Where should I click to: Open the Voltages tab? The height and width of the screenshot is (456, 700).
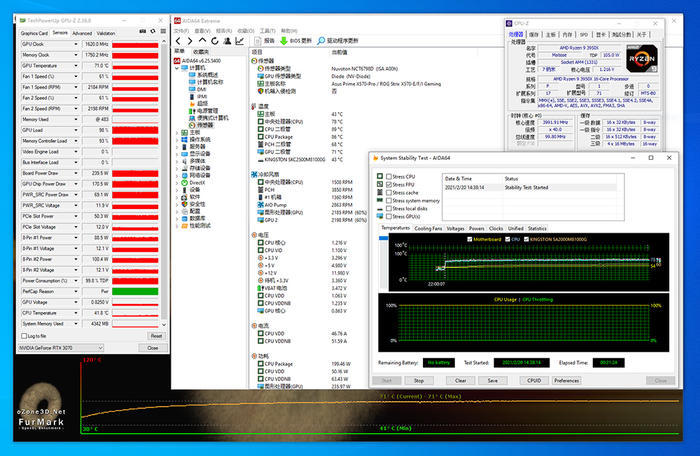[x=455, y=228]
